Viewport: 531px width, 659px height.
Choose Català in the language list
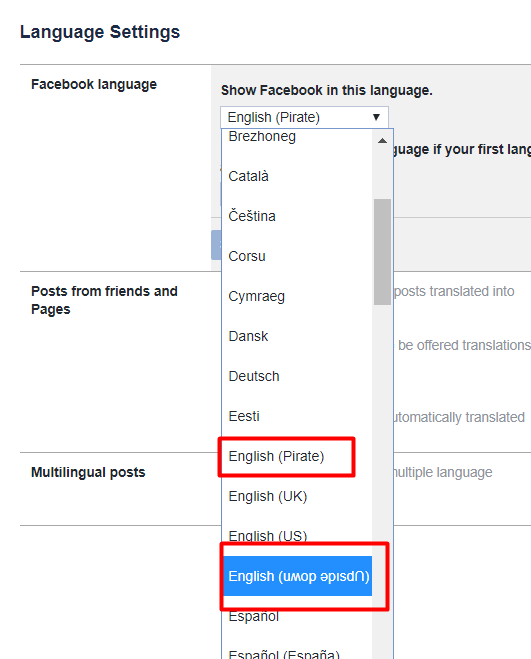297,176
